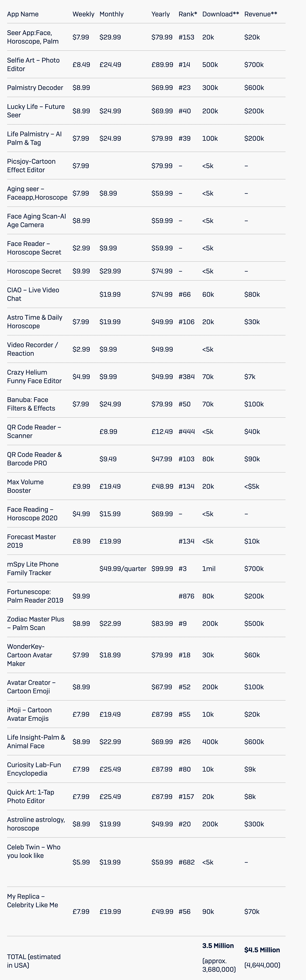The width and height of the screenshot is (306, 980).
Task: Click the Weekly column header
Action: 83,14
